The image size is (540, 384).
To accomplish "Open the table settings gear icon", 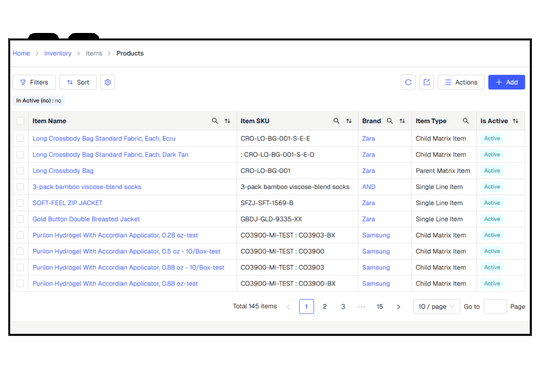I will [107, 82].
